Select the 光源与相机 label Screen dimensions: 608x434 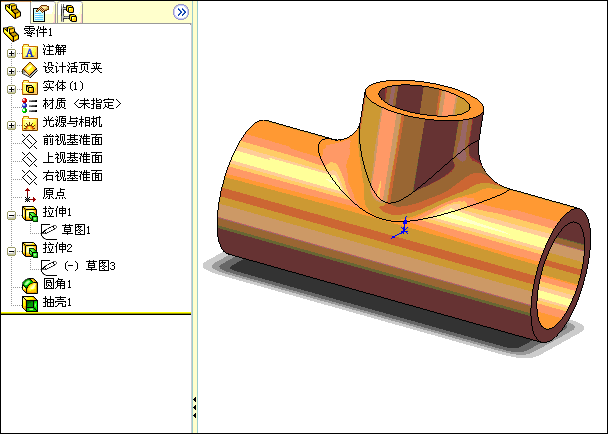pos(72,122)
